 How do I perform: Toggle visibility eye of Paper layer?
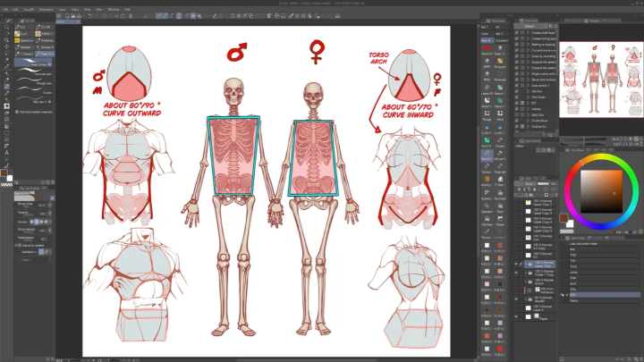[x=516, y=316]
